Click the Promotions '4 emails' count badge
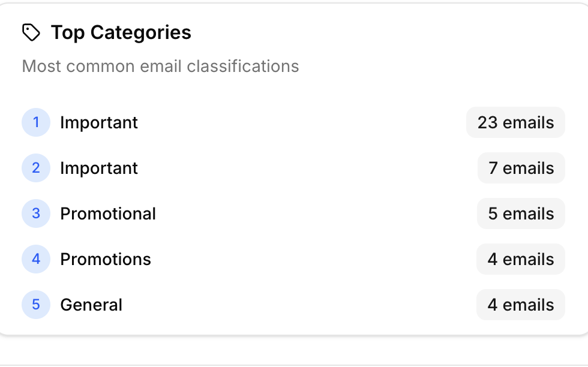 (521, 259)
